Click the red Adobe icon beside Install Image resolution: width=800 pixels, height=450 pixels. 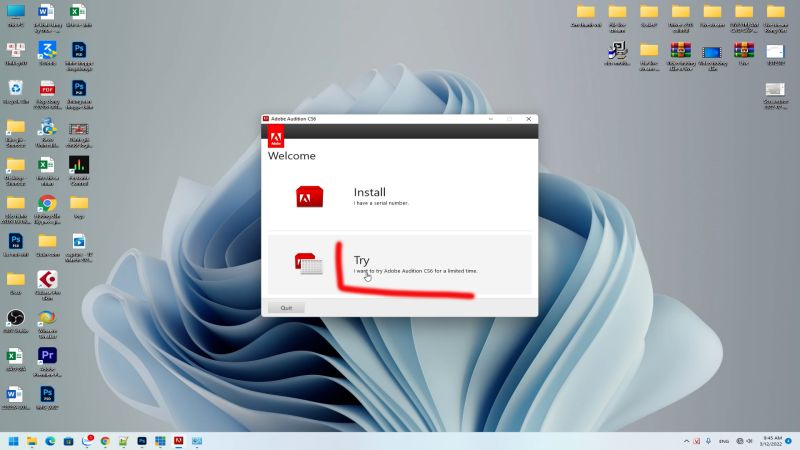pyautogui.click(x=309, y=197)
